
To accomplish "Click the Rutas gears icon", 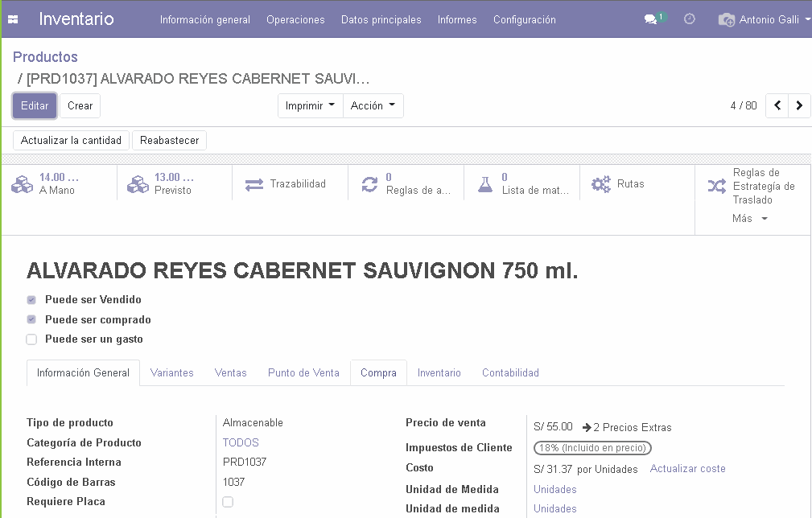I will pos(601,184).
